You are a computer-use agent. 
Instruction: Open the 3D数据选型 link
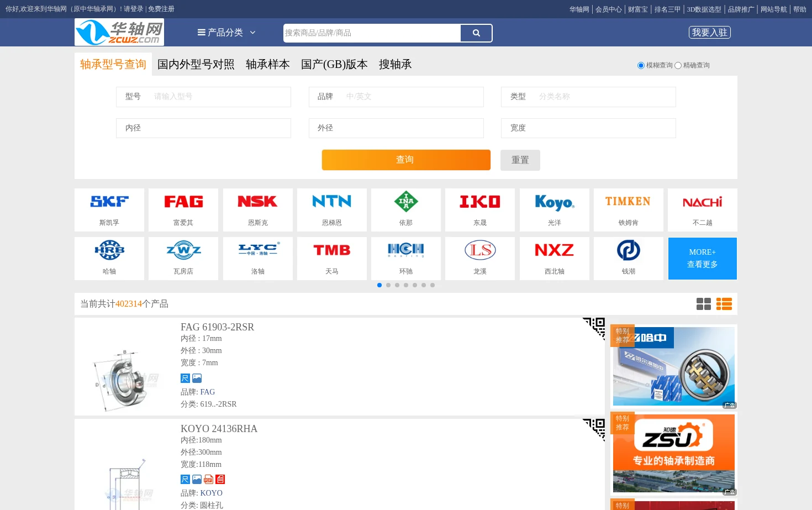tap(704, 9)
